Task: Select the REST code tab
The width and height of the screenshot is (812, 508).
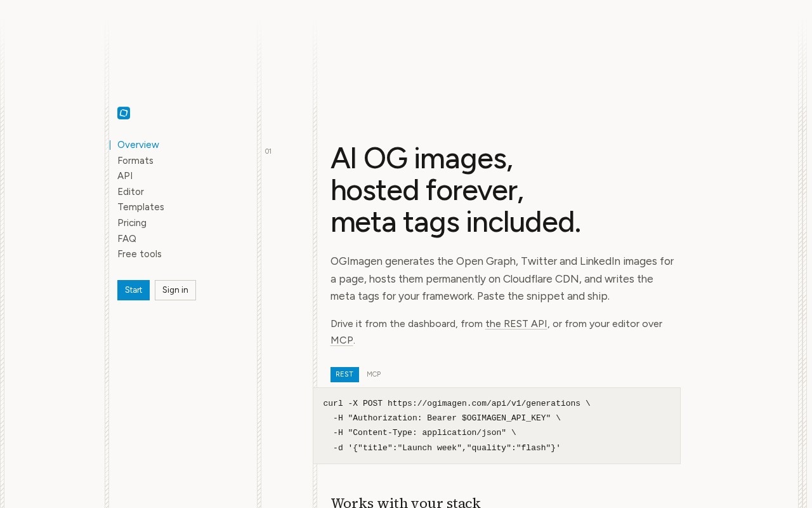Action: pos(344,375)
